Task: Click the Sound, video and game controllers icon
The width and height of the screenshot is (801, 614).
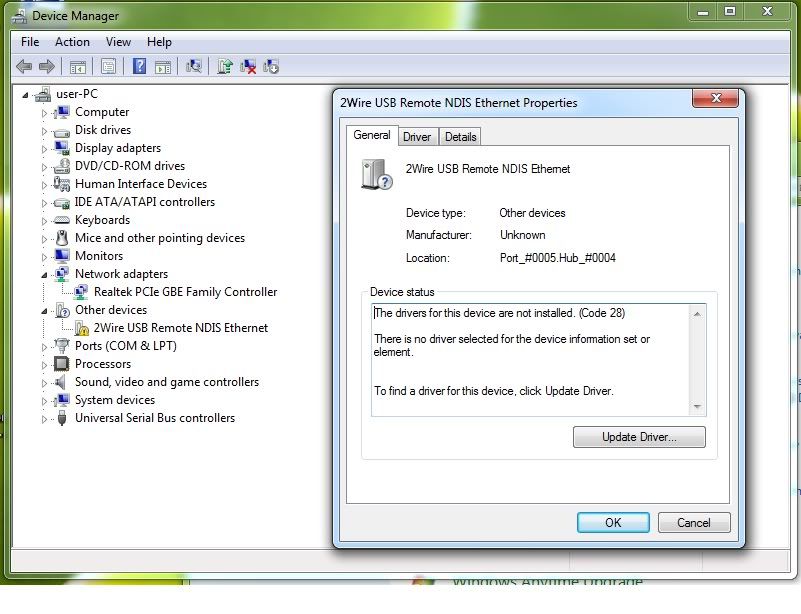Action: tap(61, 382)
